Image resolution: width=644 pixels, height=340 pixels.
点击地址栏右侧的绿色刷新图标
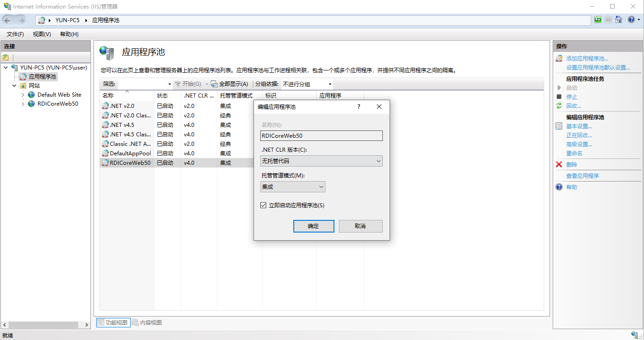(x=597, y=20)
